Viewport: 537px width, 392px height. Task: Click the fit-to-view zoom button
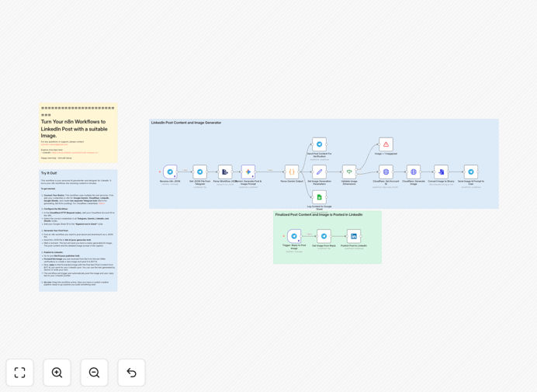coord(20,373)
